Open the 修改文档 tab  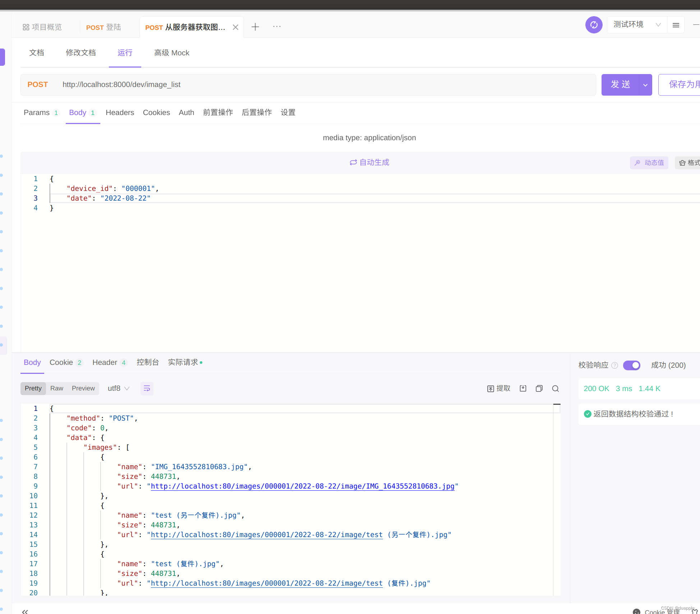tap(81, 53)
